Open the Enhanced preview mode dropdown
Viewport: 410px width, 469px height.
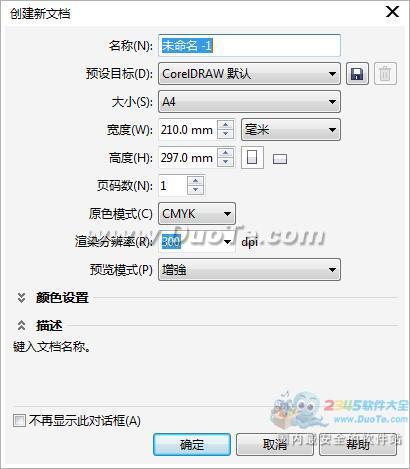point(249,269)
